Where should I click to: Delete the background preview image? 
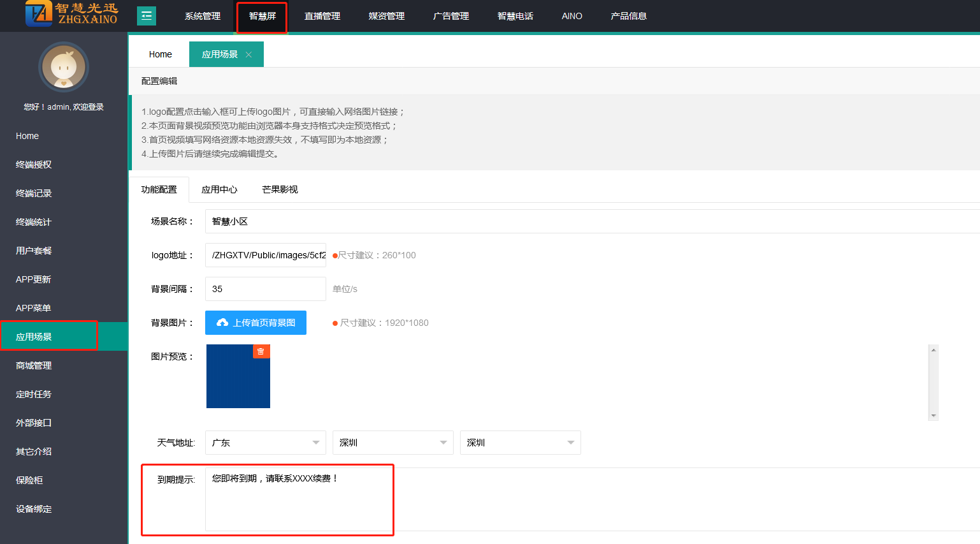(x=261, y=351)
